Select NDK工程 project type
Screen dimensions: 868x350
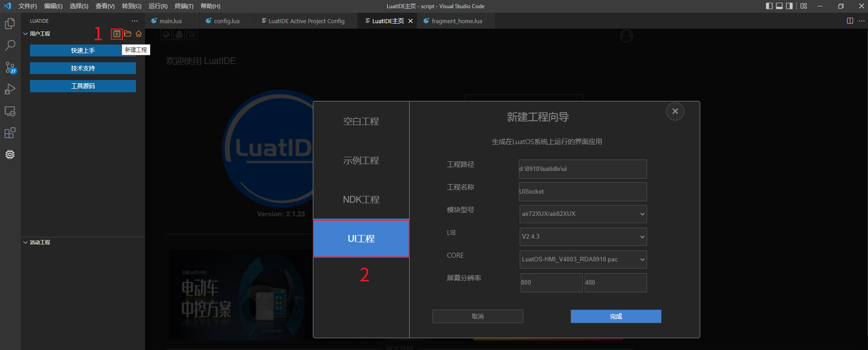(x=361, y=200)
